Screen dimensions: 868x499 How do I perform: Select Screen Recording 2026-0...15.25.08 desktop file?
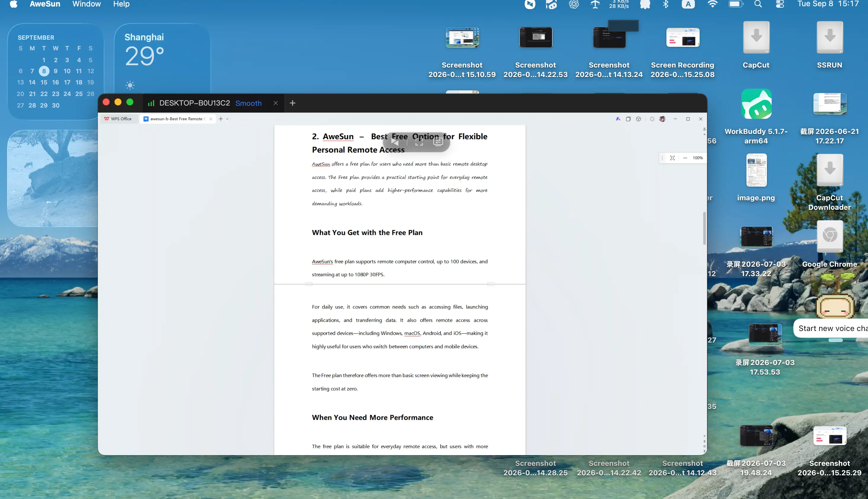pyautogui.click(x=682, y=38)
